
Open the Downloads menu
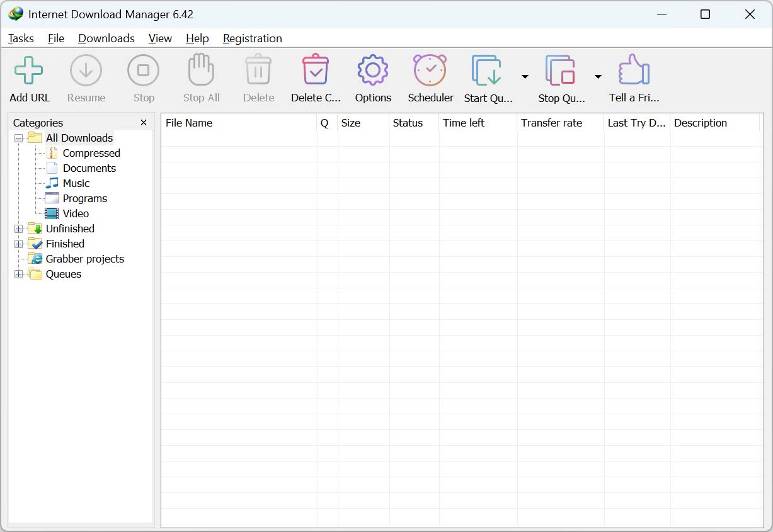pos(106,38)
